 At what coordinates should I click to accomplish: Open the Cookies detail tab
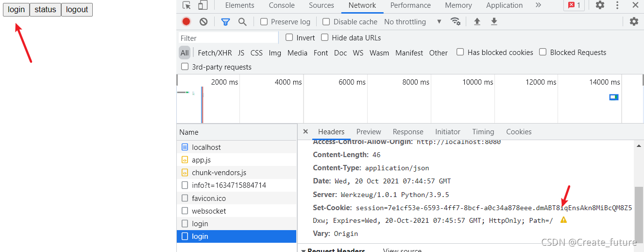(519, 131)
